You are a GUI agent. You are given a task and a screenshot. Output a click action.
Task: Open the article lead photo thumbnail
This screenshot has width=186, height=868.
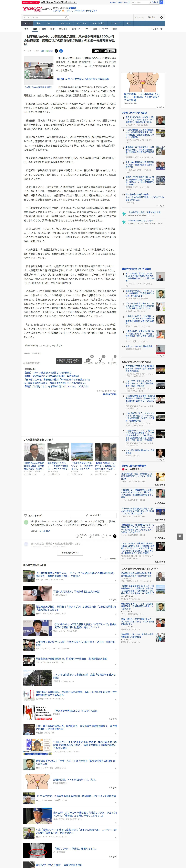[x=39, y=70]
